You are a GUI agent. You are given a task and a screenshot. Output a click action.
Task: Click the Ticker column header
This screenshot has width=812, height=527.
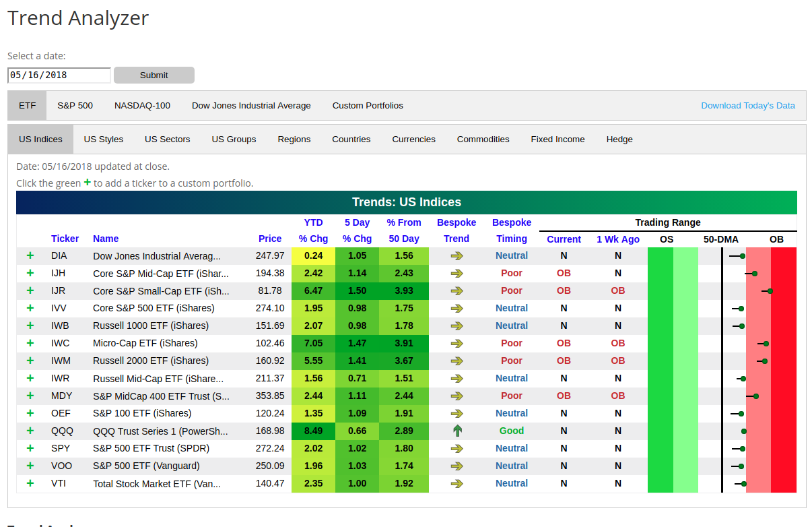65,239
